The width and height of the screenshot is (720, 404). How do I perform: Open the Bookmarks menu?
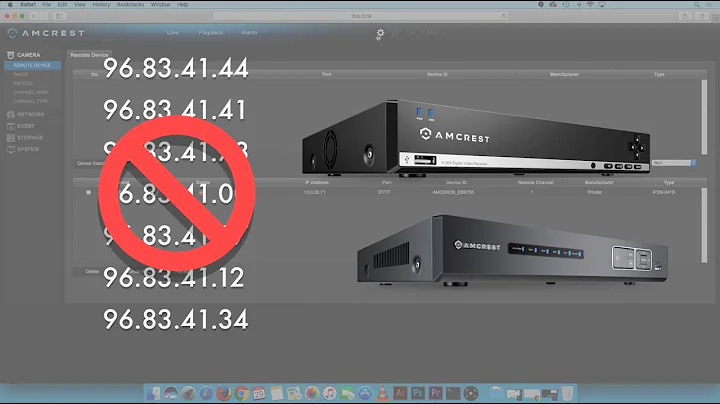point(130,5)
